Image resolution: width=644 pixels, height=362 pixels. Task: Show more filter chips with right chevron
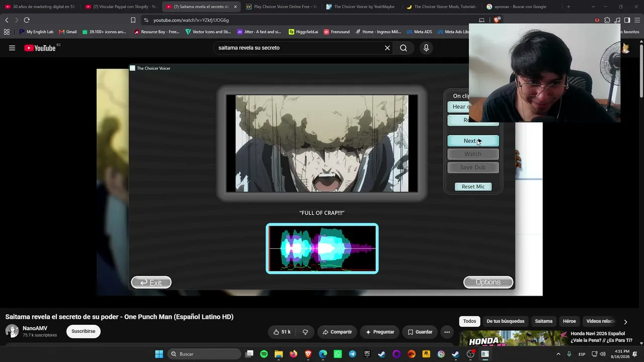(625, 322)
